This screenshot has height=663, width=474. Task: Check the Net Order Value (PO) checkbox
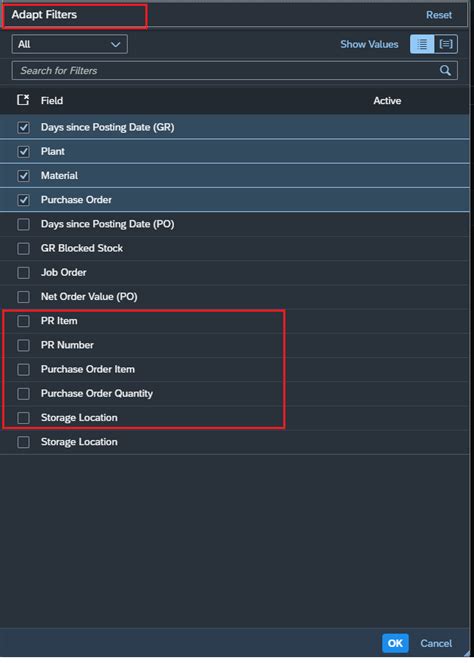(x=23, y=297)
